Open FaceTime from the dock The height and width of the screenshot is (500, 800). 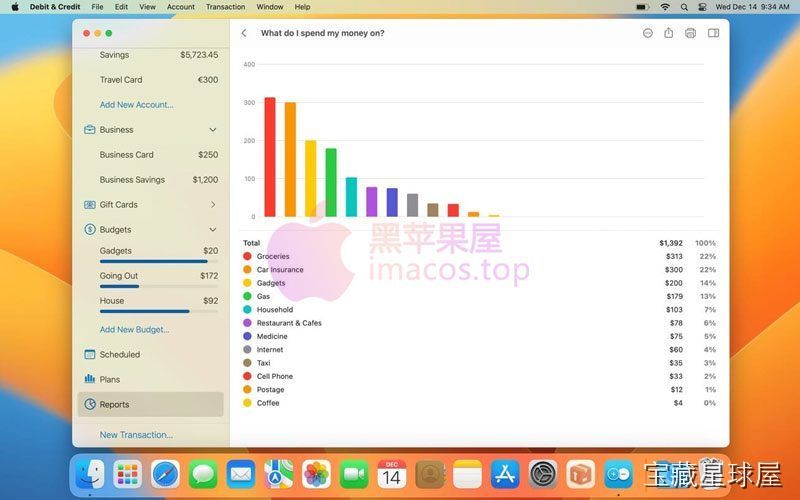pos(354,474)
